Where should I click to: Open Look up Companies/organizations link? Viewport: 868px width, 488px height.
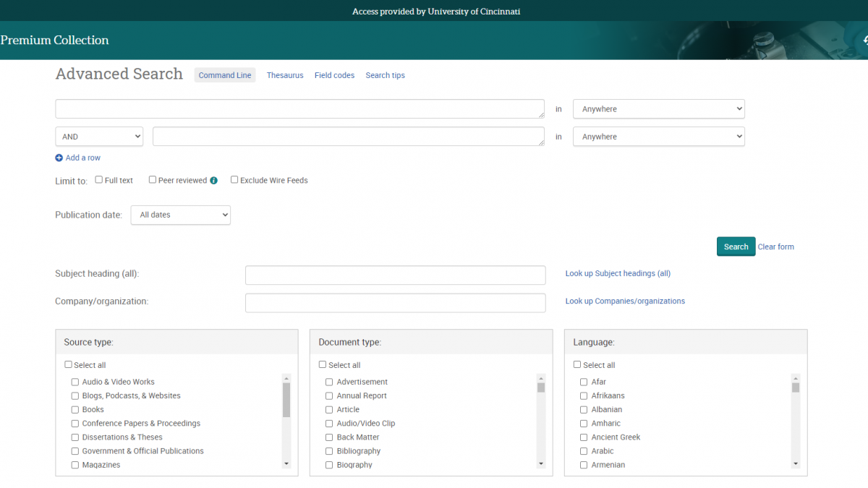point(625,301)
